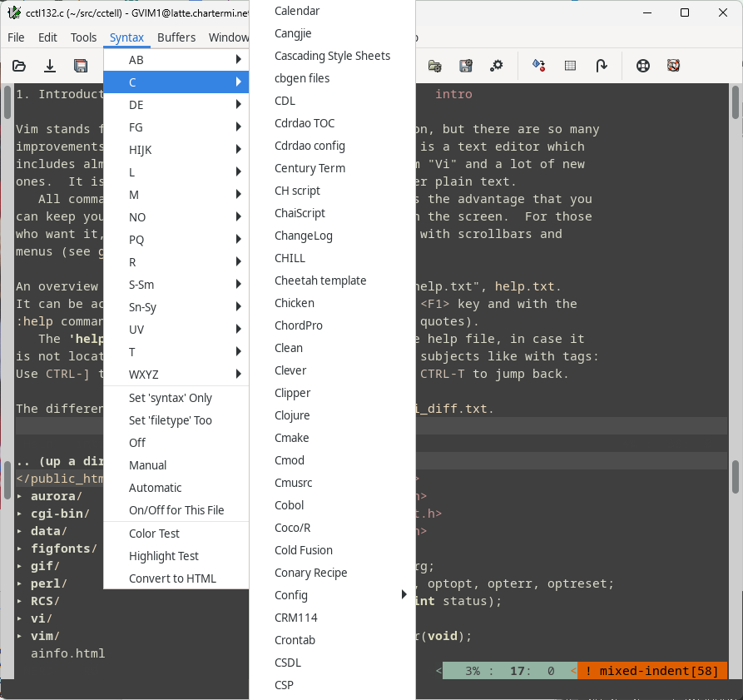Open the Buffers menu
The image size is (743, 700).
[176, 37]
